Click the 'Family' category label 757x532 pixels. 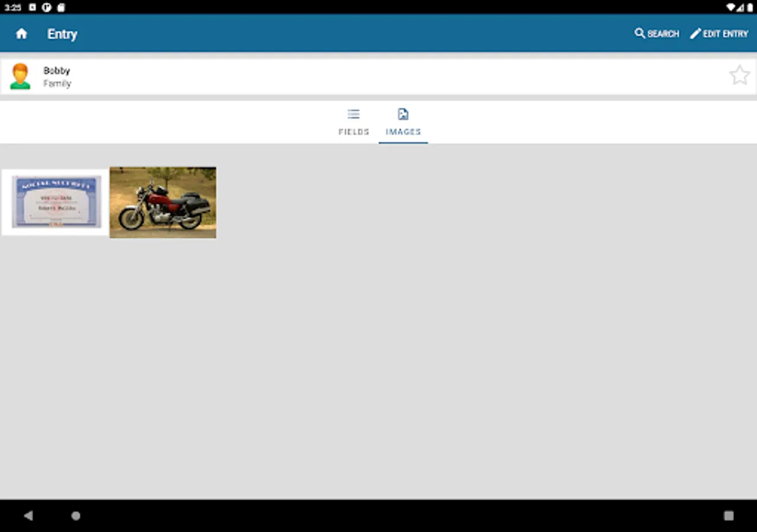pos(57,83)
